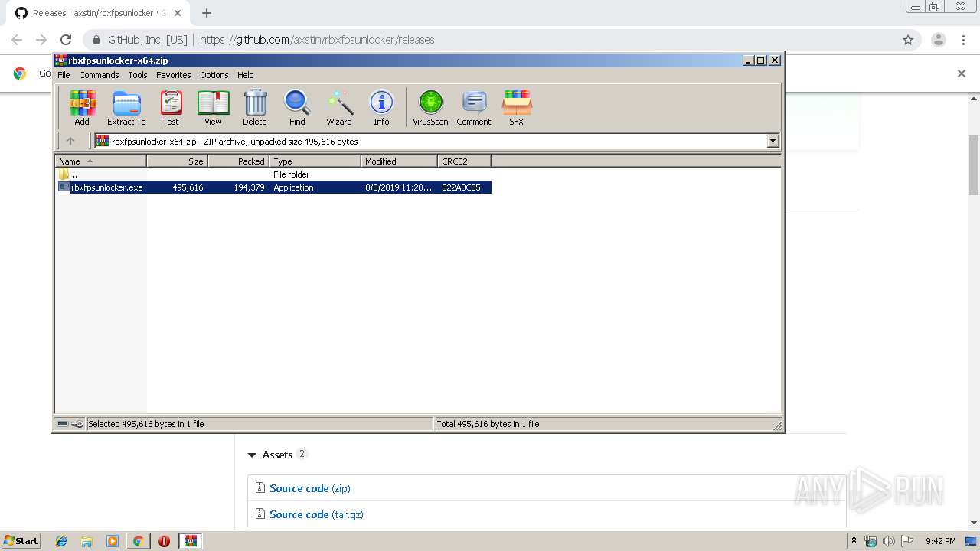The height and width of the screenshot is (551, 980).
Task: Click the volume speaker tray icon
Action: pyautogui.click(x=889, y=541)
